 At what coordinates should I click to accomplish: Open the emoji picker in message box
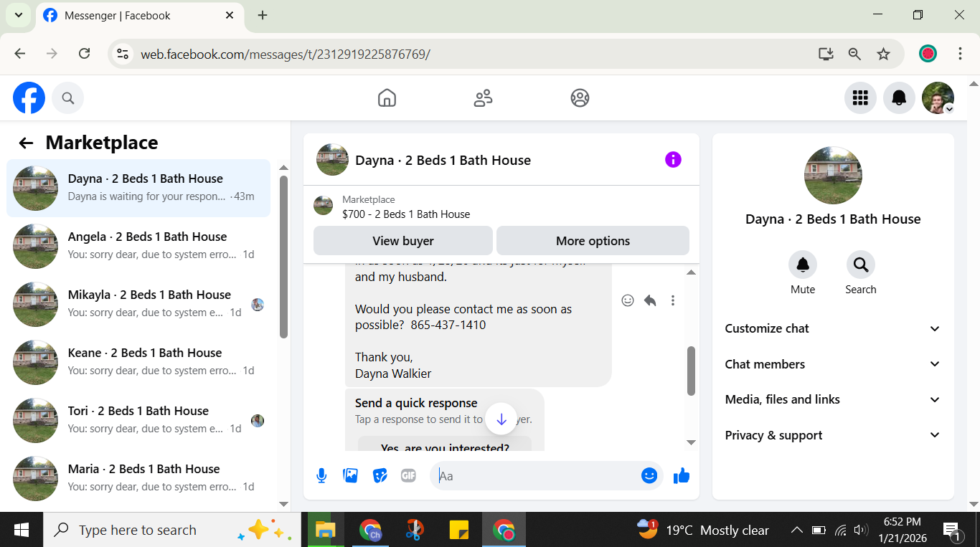pyautogui.click(x=649, y=475)
